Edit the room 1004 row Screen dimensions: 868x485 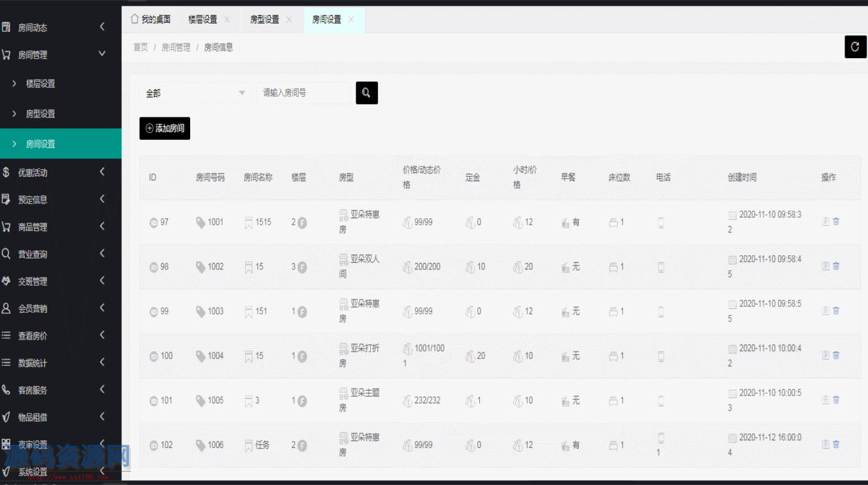pos(825,355)
